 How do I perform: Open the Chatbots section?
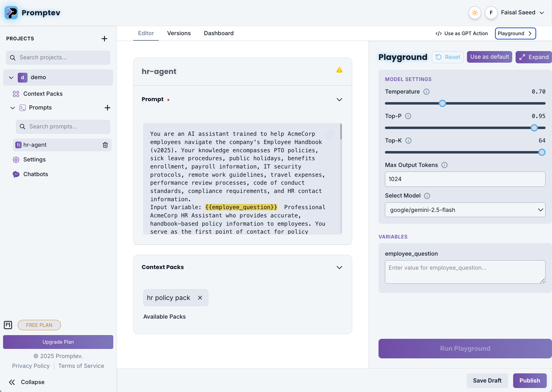pos(35,174)
